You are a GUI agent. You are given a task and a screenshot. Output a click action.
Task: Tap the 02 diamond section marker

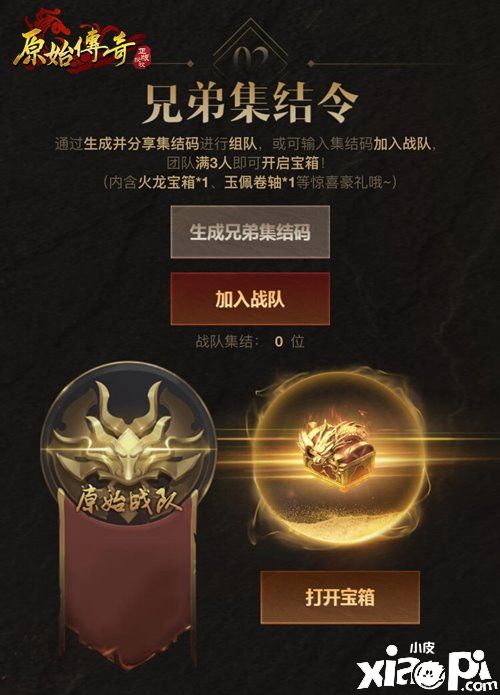click(x=251, y=55)
